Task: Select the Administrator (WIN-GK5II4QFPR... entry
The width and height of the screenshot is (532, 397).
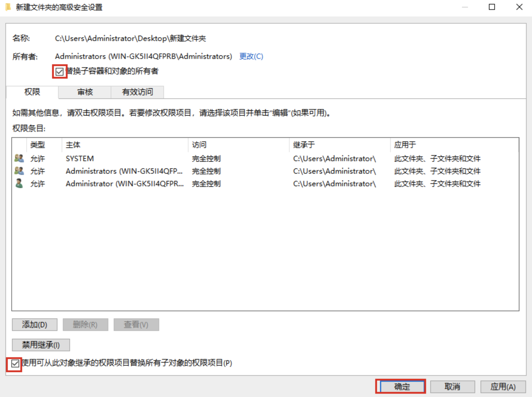Action: click(x=265, y=183)
